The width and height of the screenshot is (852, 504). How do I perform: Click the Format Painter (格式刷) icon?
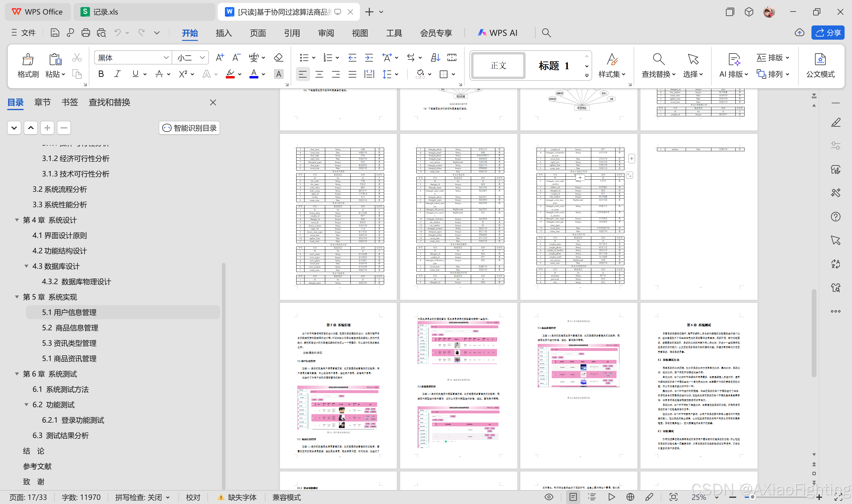click(x=28, y=59)
